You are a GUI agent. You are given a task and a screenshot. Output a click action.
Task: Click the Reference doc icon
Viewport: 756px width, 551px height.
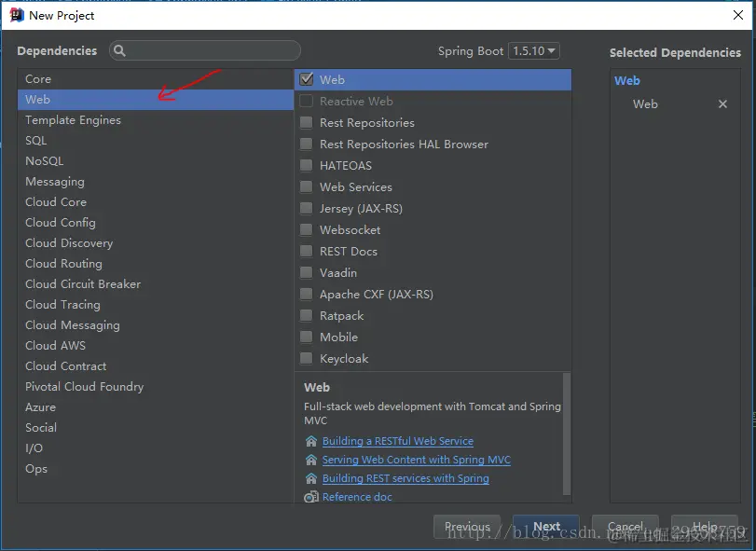click(311, 497)
